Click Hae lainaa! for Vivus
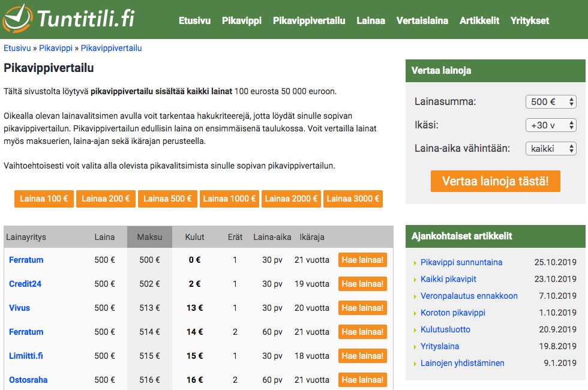 tap(362, 308)
